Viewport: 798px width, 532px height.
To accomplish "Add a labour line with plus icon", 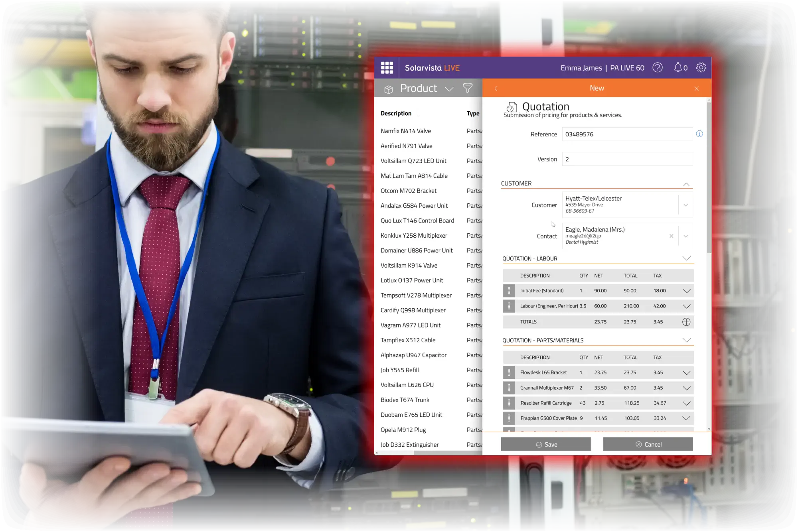I will coord(686,322).
